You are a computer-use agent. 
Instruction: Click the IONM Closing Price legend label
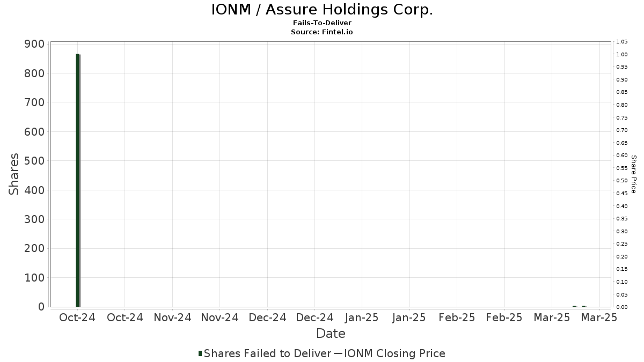coord(394,353)
